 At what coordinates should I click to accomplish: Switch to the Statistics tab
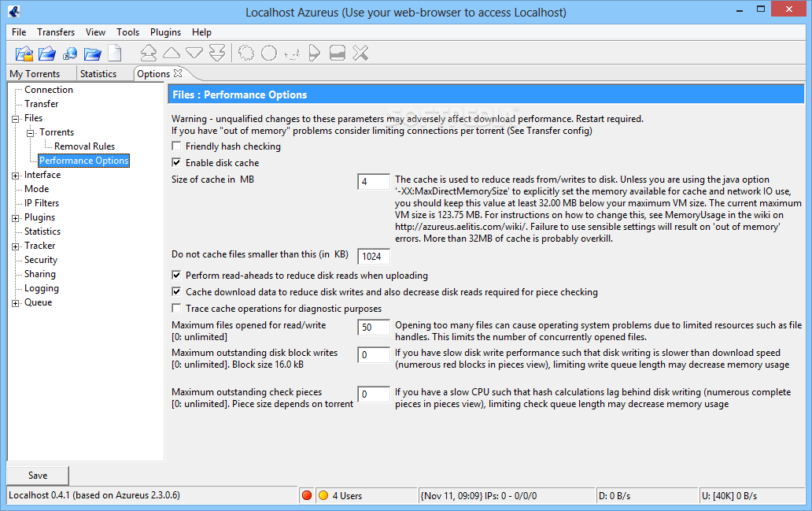coord(98,73)
